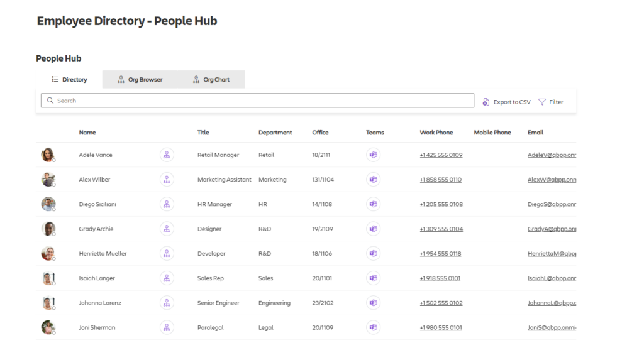
Task: Call Grady Archie at +1 309 555 0104
Action: tap(441, 229)
